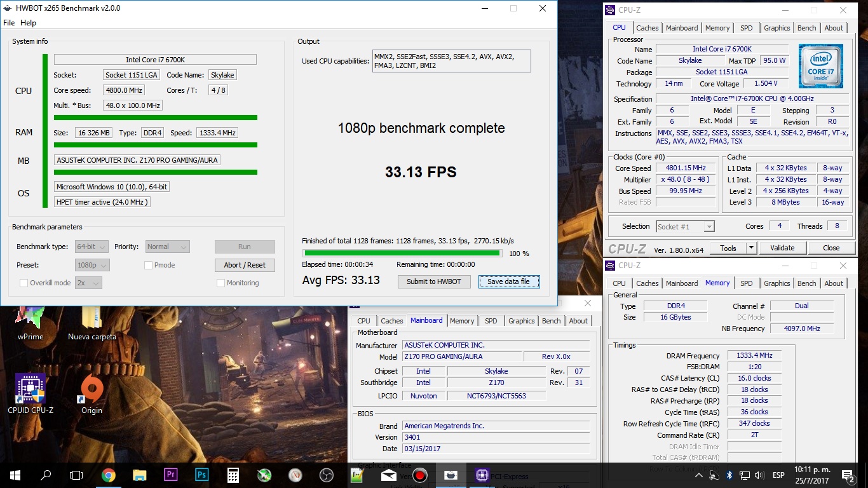This screenshot has height=488, width=868.
Task: Open the Mail app from the taskbar
Action: point(388,475)
